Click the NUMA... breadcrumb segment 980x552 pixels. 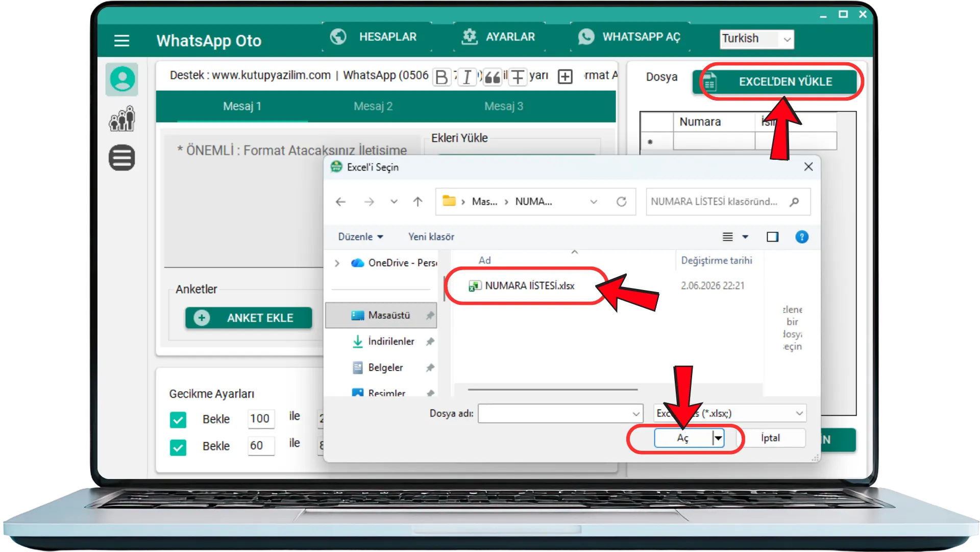click(x=533, y=202)
